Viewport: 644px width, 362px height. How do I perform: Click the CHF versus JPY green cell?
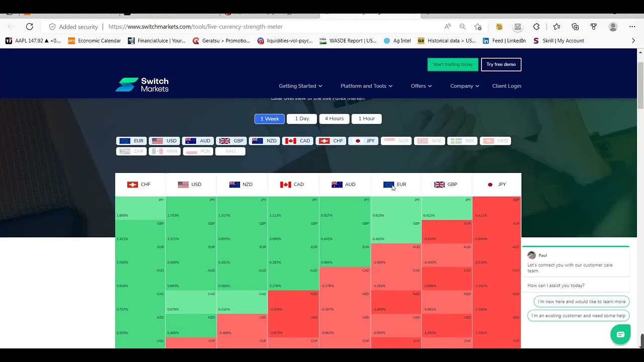pyautogui.click(x=140, y=208)
